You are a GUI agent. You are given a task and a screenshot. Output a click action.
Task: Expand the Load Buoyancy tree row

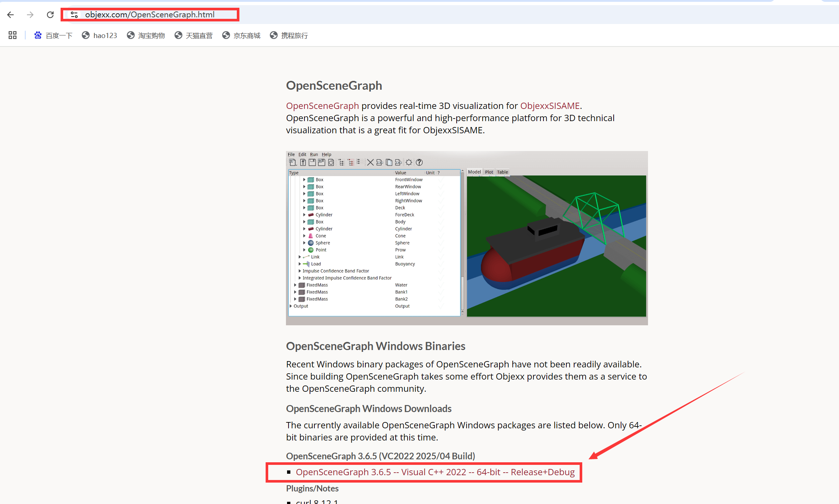pyautogui.click(x=300, y=264)
